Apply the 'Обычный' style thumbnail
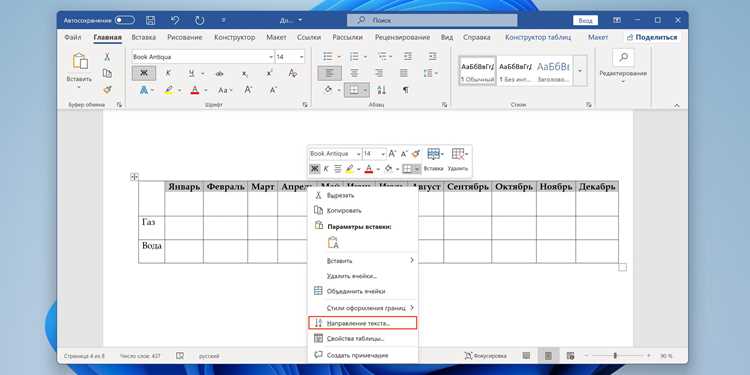The height and width of the screenshot is (375, 750). click(477, 71)
